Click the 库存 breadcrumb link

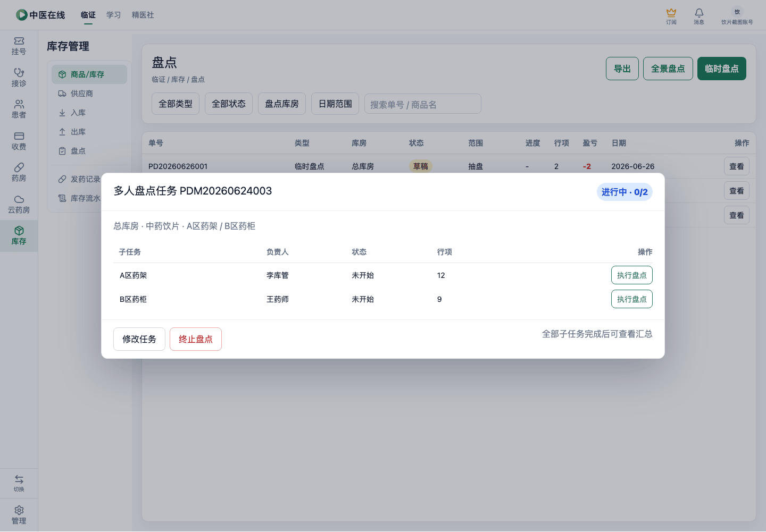pos(178,79)
